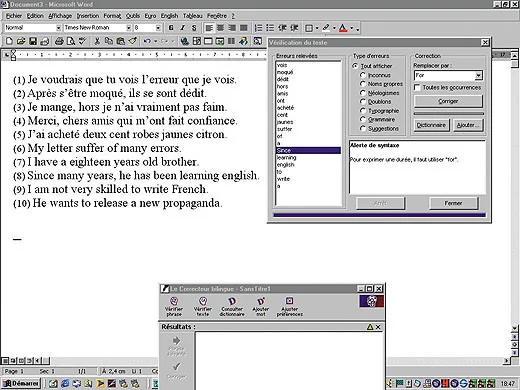Open the Démarrer start button
Screen dimensions: 520x390
click(x=21, y=383)
